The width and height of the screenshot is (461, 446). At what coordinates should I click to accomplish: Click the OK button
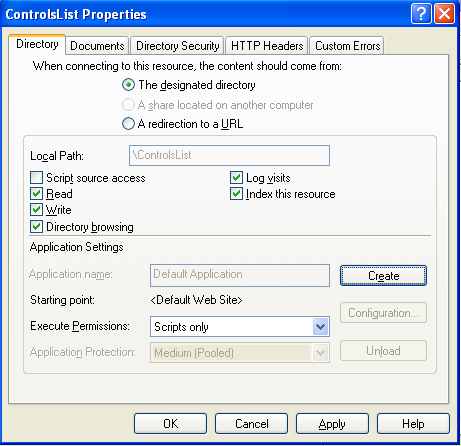[x=170, y=424]
